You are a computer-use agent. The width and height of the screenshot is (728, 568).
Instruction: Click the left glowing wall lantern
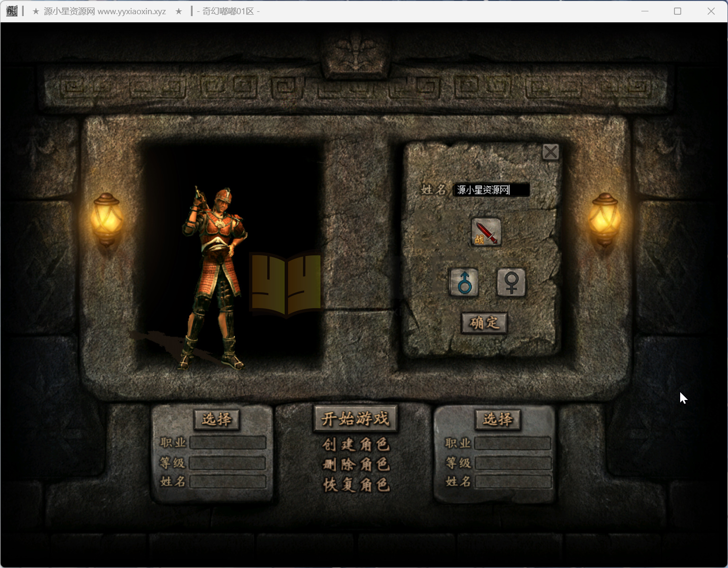(x=107, y=219)
